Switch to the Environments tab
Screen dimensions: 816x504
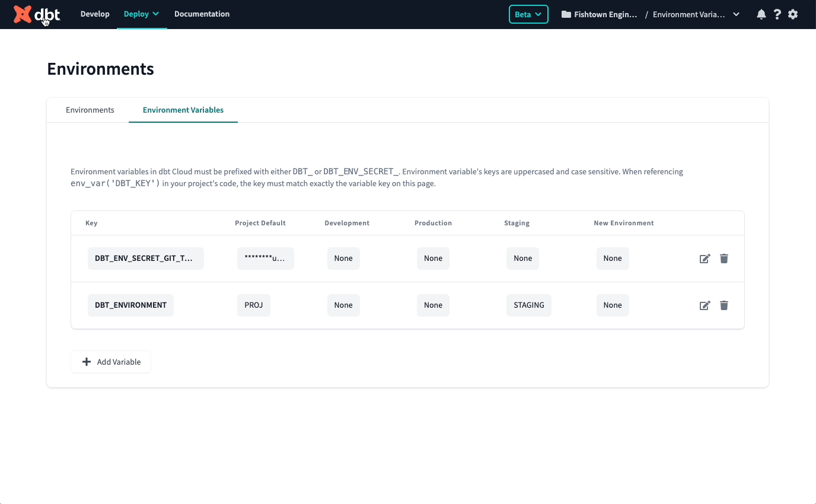[90, 110]
